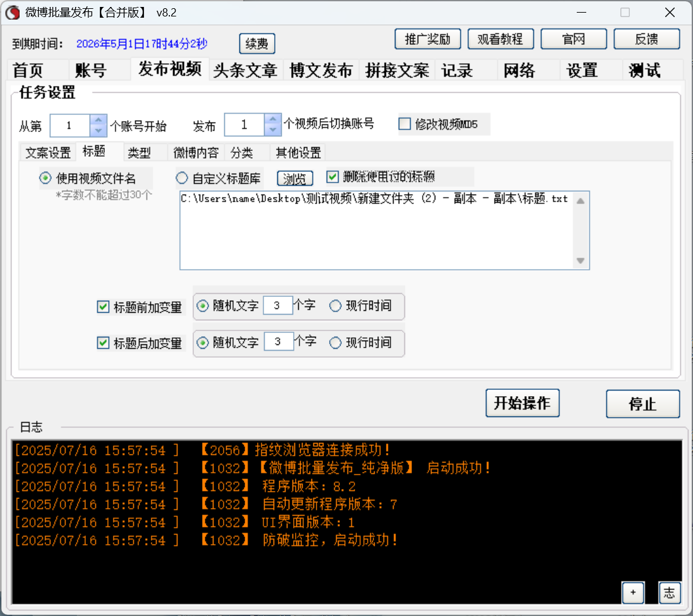Image resolution: width=693 pixels, height=616 pixels.
Task: Open the 微博内容 content sub-tab
Action: tap(196, 153)
